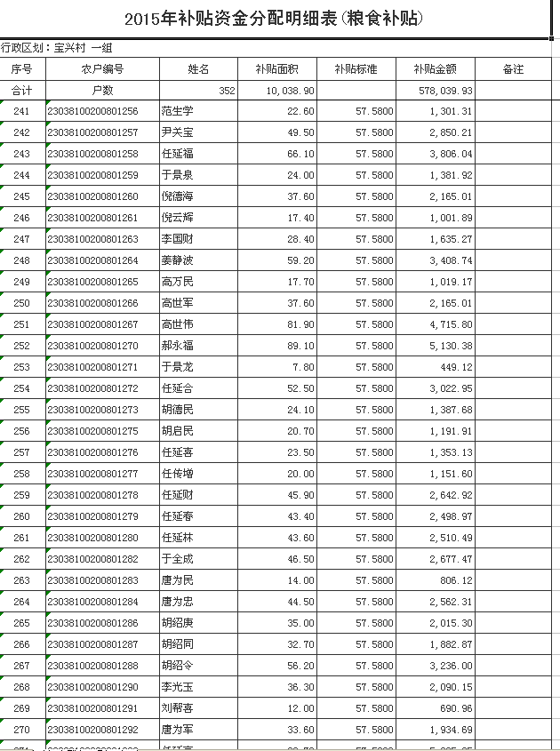Select amount 3,408.74
The width and height of the screenshot is (560, 751).
[436, 260]
